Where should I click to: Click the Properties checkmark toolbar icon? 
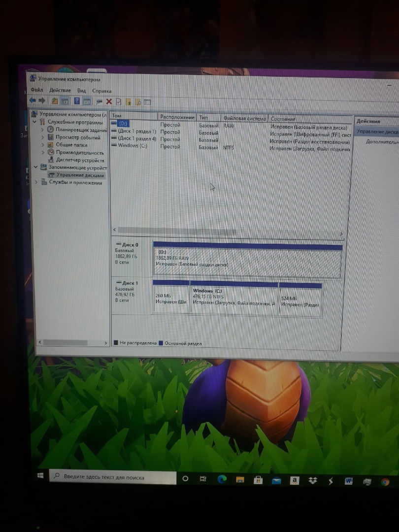(x=118, y=102)
